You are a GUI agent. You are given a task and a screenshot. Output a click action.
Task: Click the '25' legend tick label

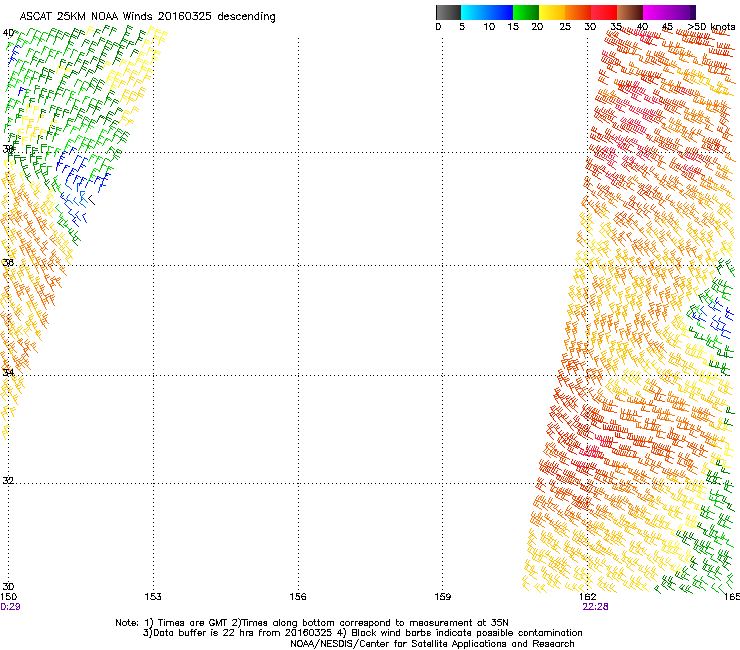565,27
